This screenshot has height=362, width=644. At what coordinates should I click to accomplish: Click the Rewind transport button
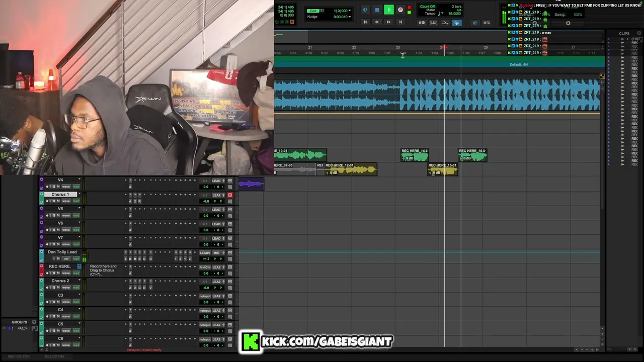click(377, 22)
